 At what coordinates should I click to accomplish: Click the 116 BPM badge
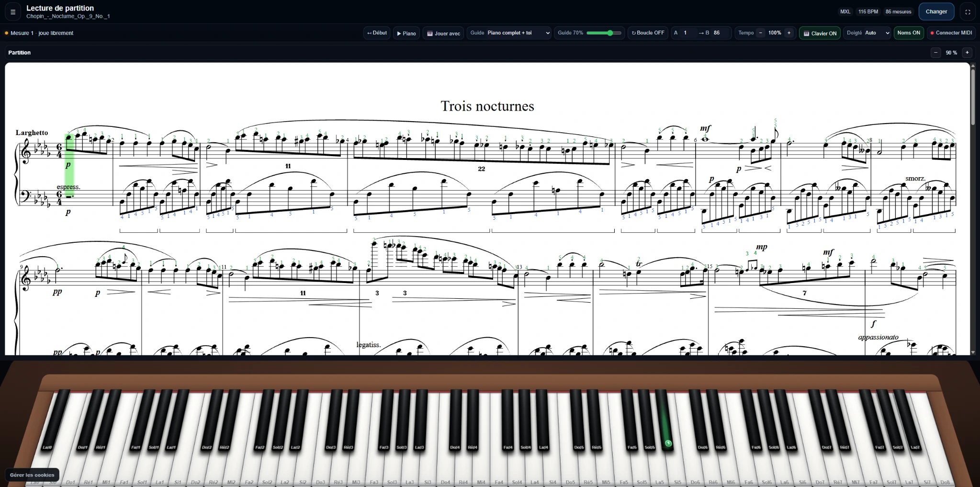868,12
